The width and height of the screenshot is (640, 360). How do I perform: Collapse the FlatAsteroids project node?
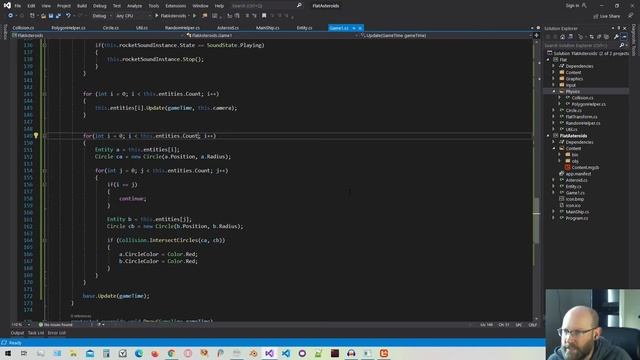(549, 136)
